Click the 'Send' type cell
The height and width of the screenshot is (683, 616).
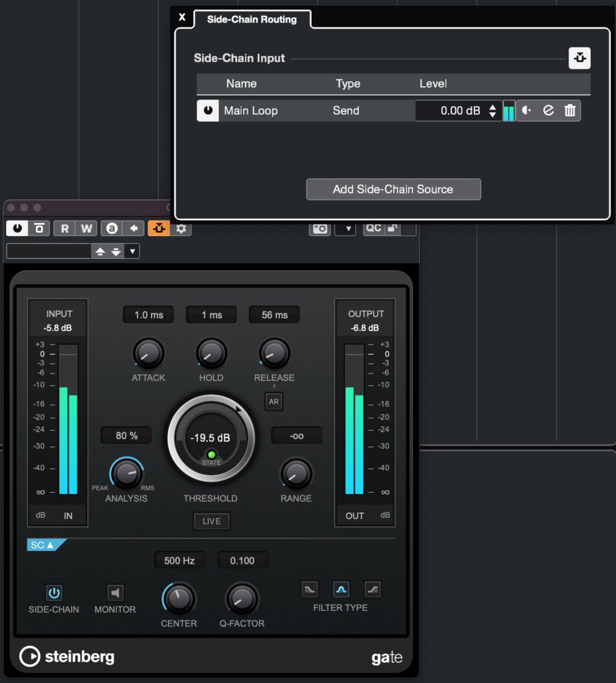coord(346,111)
